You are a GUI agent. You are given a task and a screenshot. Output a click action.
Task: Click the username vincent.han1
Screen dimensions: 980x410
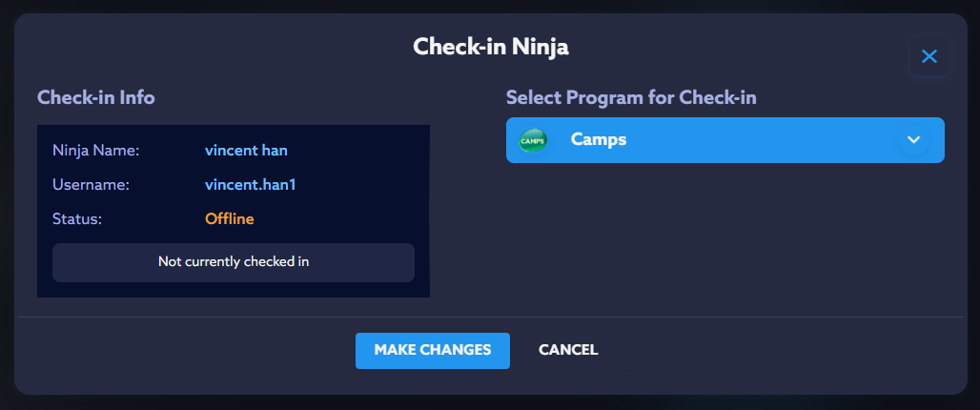pyautogui.click(x=250, y=185)
